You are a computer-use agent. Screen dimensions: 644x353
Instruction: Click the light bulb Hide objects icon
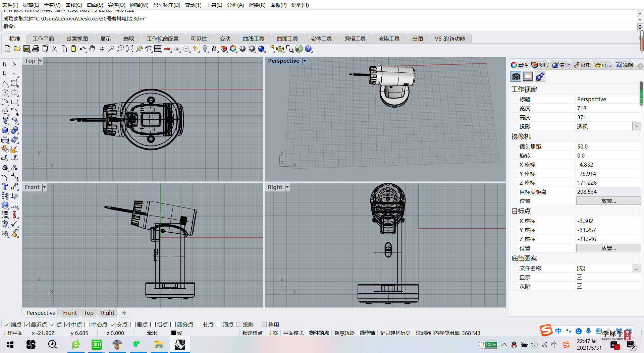[205, 49]
